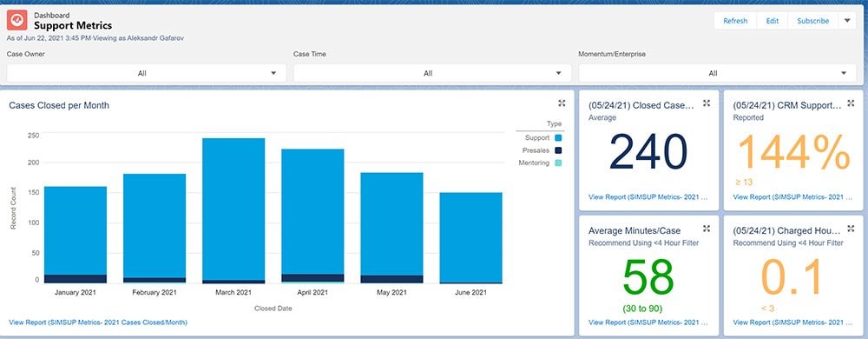
Task: Click the Presales legend label
Action: click(x=536, y=150)
